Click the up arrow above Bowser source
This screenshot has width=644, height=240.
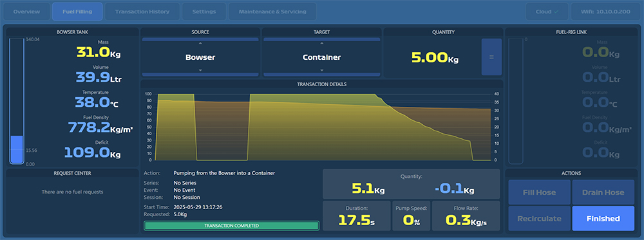coord(200,43)
